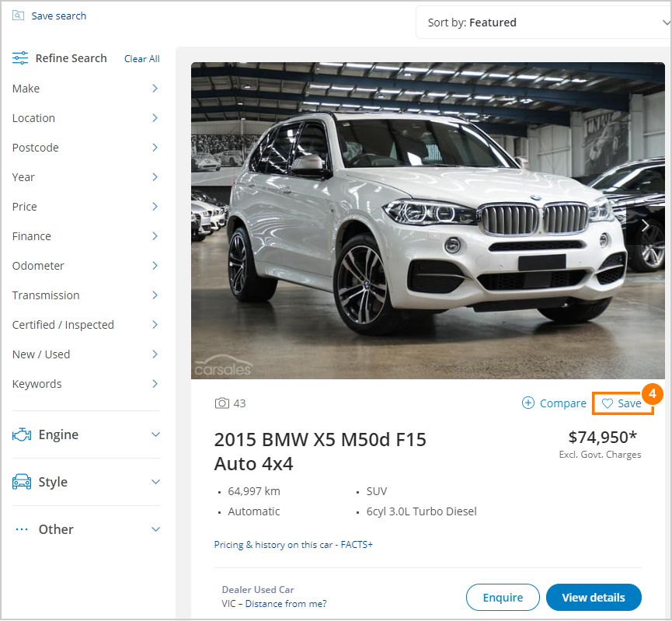Click the Dealer Used Car label

click(258, 590)
